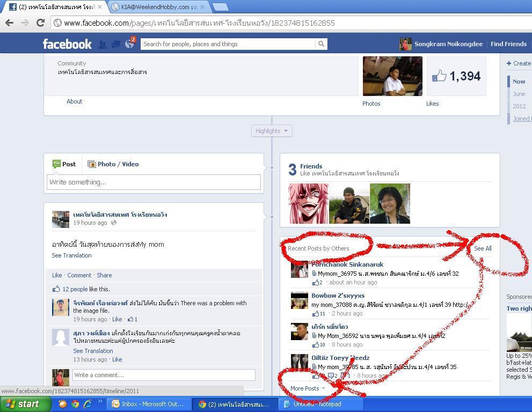Click the Songkram Noikongdee profile link
This screenshot has width=532, height=412.
pyautogui.click(x=448, y=44)
